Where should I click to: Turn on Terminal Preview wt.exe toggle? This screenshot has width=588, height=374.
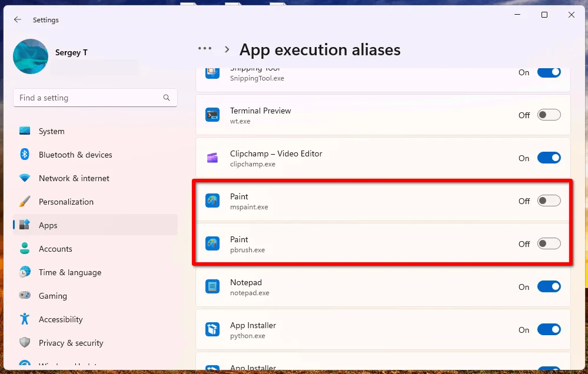(x=549, y=115)
